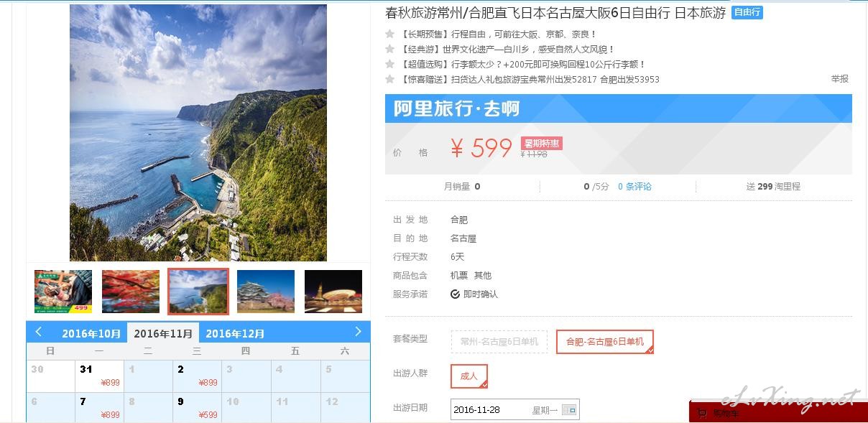Viewport: 868px width, 423px height.
Task: Open date picker calendar icon in travel date field
Action: 568,410
